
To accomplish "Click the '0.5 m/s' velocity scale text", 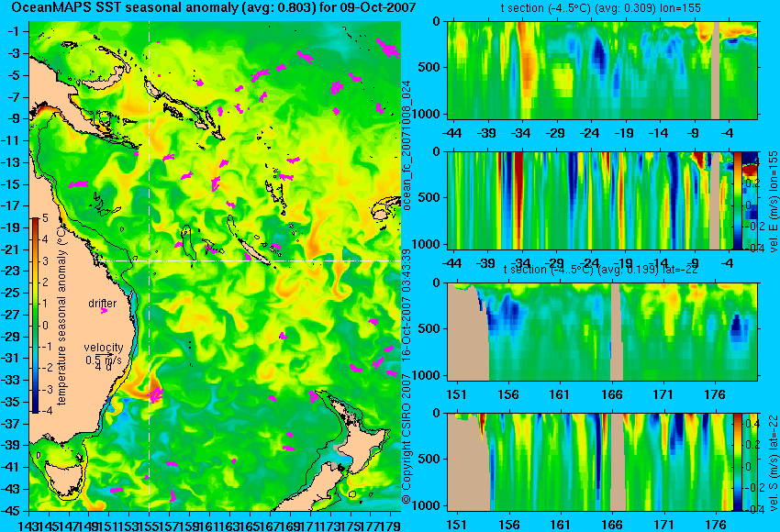I will (x=104, y=360).
